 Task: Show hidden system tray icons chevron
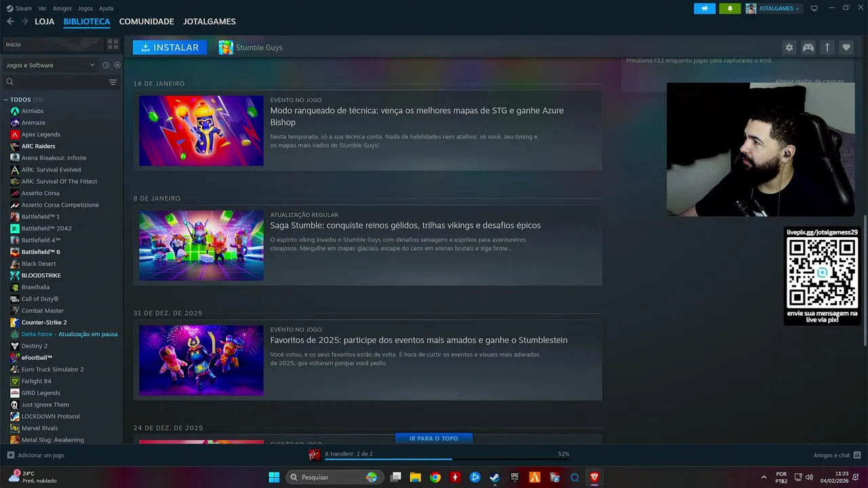click(x=764, y=477)
